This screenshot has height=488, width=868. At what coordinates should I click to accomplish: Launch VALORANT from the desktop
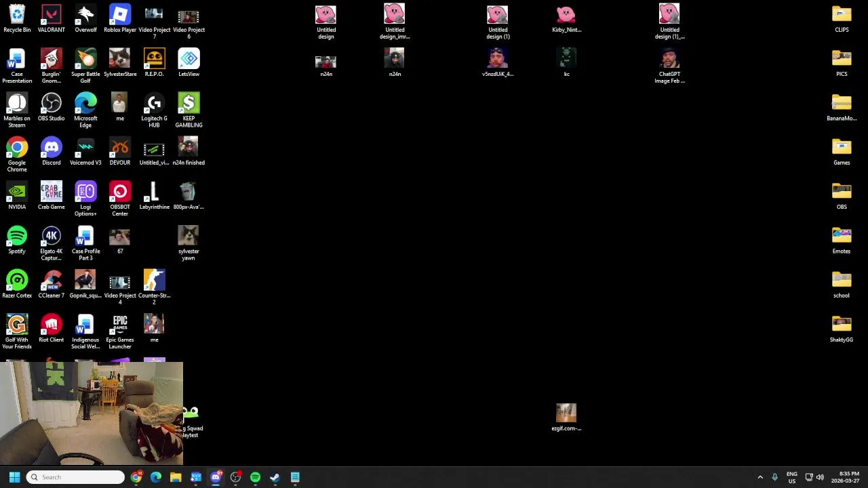pyautogui.click(x=52, y=19)
